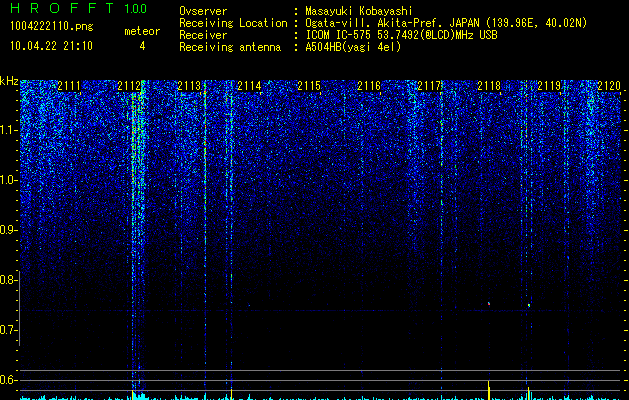
Task: Click the tall yellow detection bar under 2118
Action: pos(489,390)
